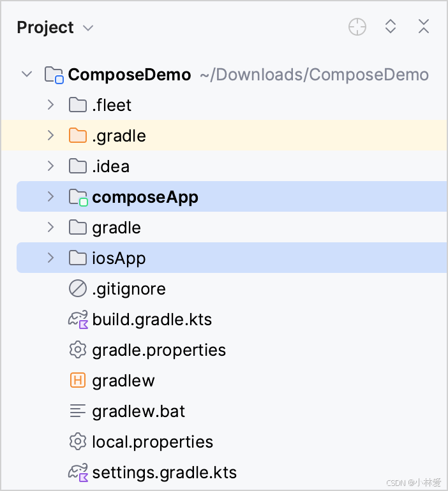Screen dimensions: 448x491
Task: Click the gradle.properties gear icon
Action: [78, 349]
